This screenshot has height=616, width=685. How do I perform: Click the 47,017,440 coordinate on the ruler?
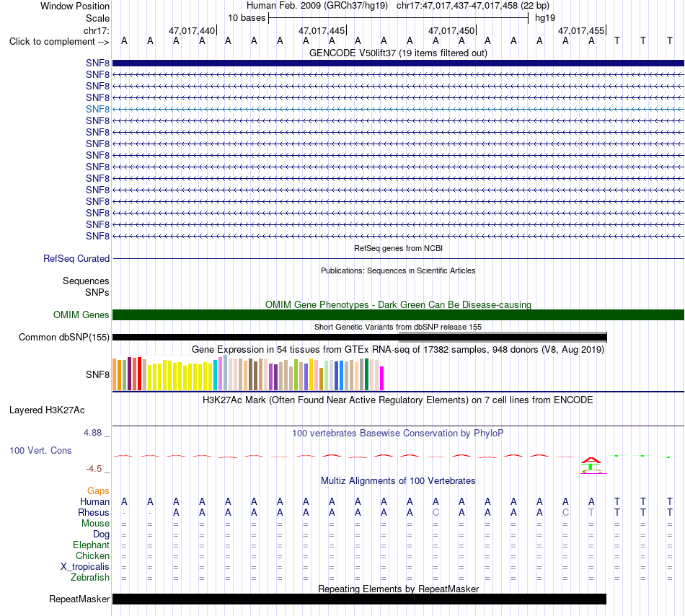(192, 30)
